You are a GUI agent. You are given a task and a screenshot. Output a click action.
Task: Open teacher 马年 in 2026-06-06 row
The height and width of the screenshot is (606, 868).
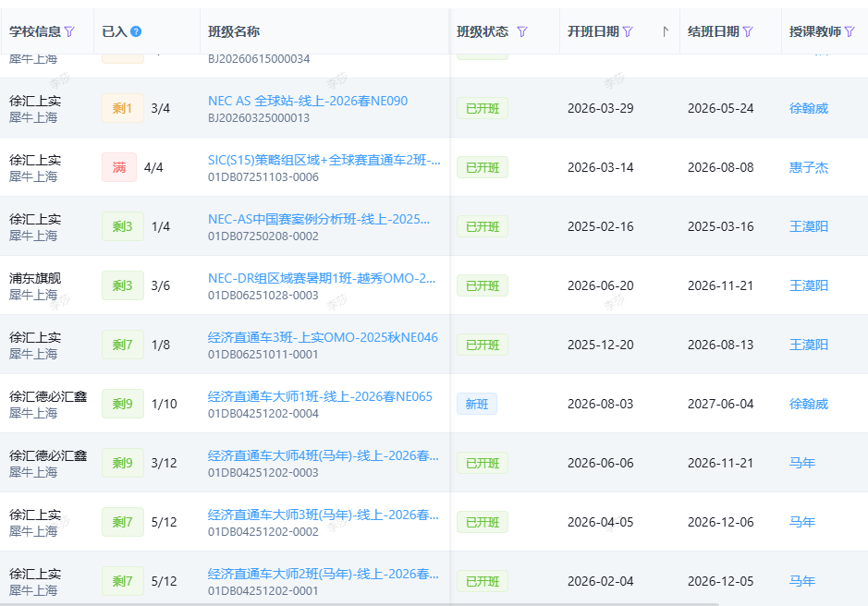coord(802,464)
